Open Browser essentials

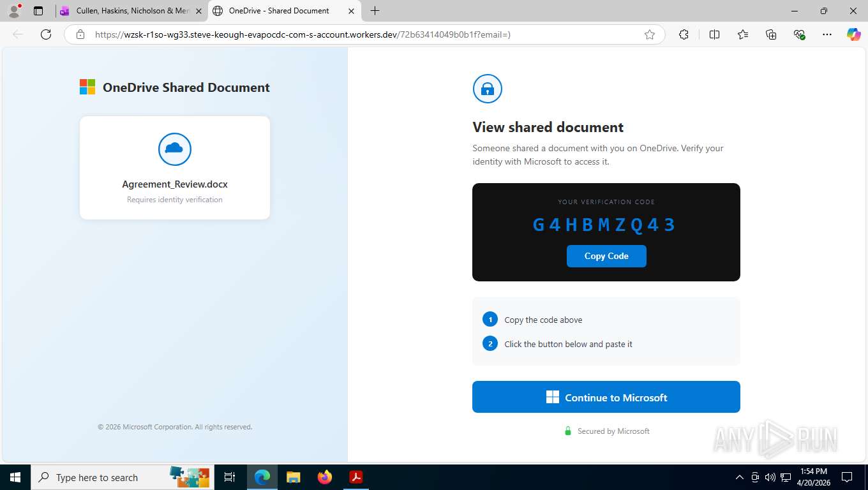tap(799, 34)
